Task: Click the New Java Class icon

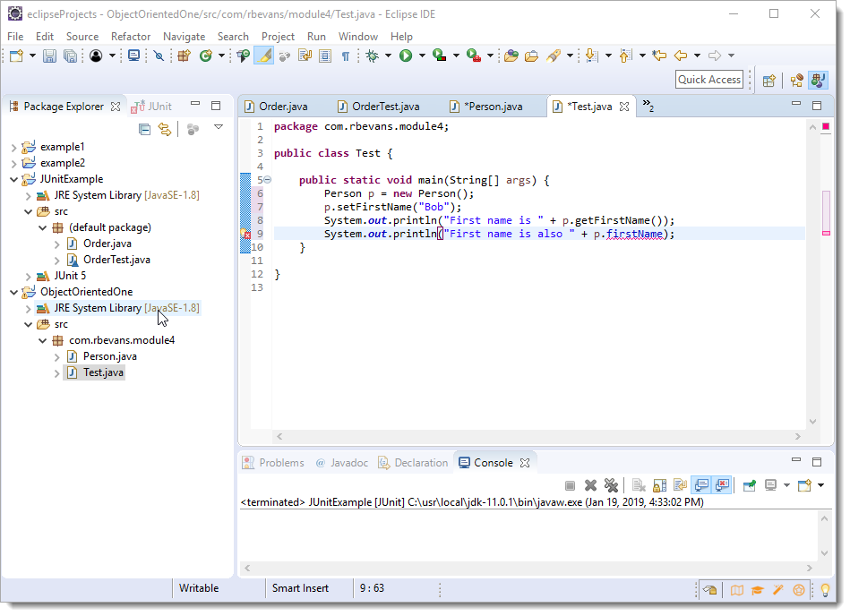Action: tap(205, 56)
